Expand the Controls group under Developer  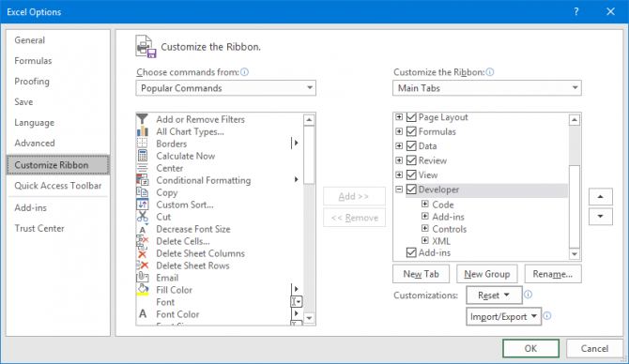tap(425, 229)
